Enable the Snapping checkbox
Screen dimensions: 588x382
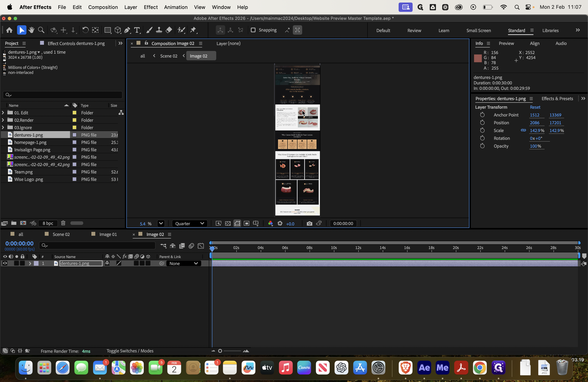pos(253,30)
